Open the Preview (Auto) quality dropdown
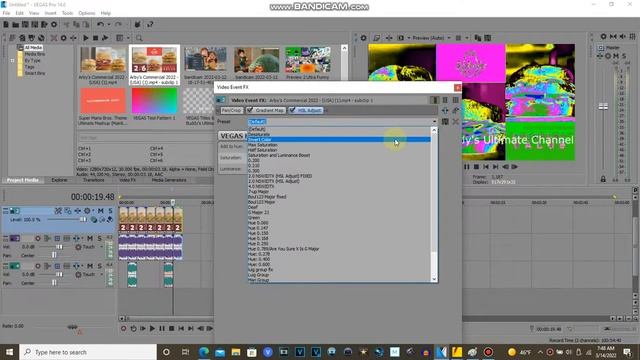Image resolution: width=640 pixels, height=360 pixels. (449, 38)
